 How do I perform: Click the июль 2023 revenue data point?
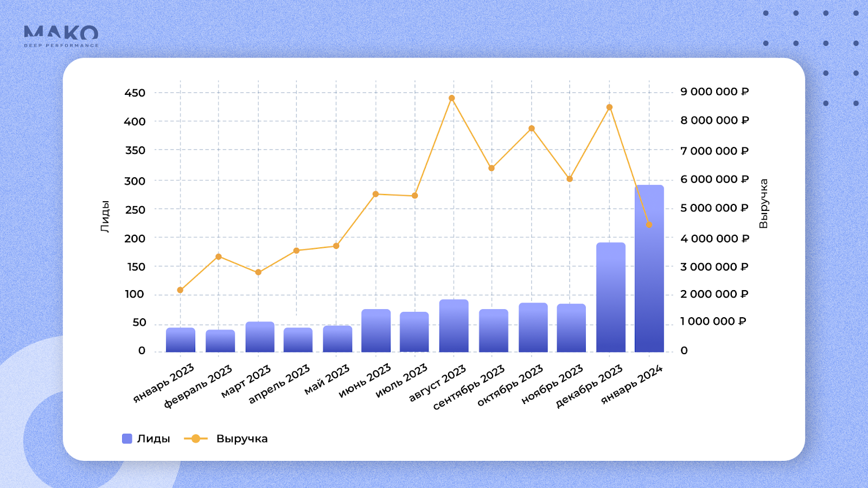point(415,196)
